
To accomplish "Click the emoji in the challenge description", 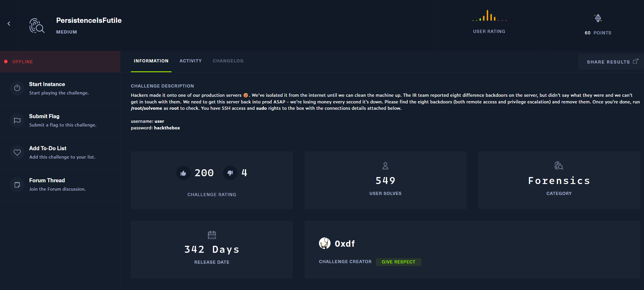I will point(246,95).
